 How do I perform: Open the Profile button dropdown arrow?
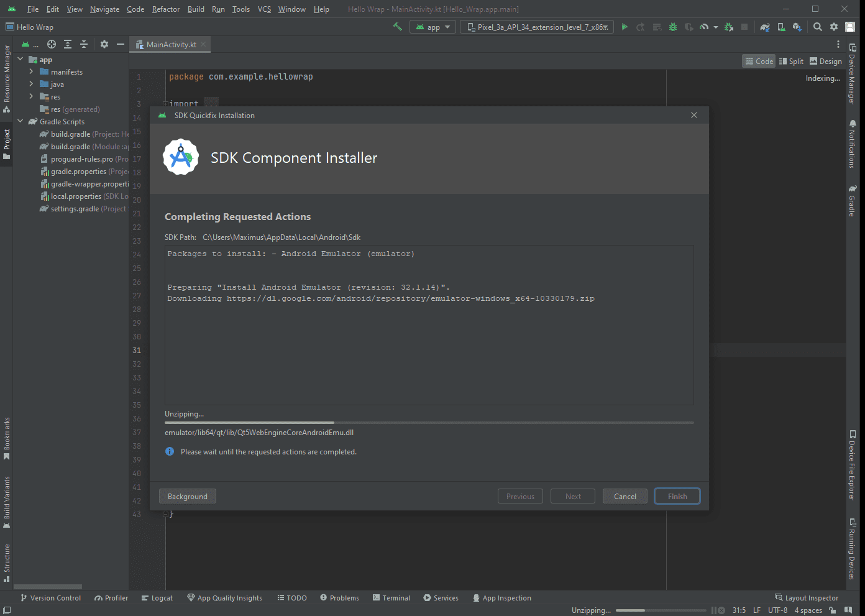(716, 27)
